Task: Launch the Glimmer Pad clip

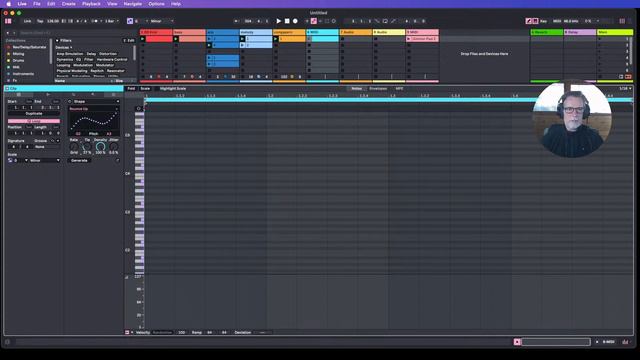Action: pos(409,39)
